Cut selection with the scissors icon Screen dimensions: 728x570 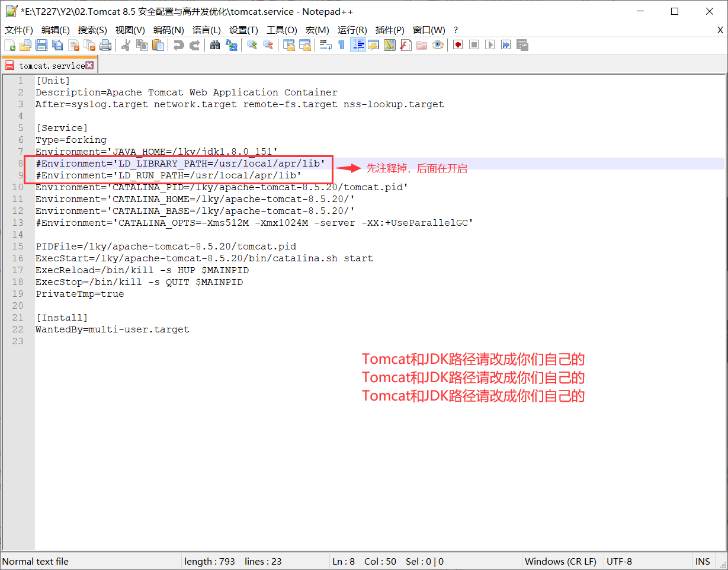coord(126,45)
